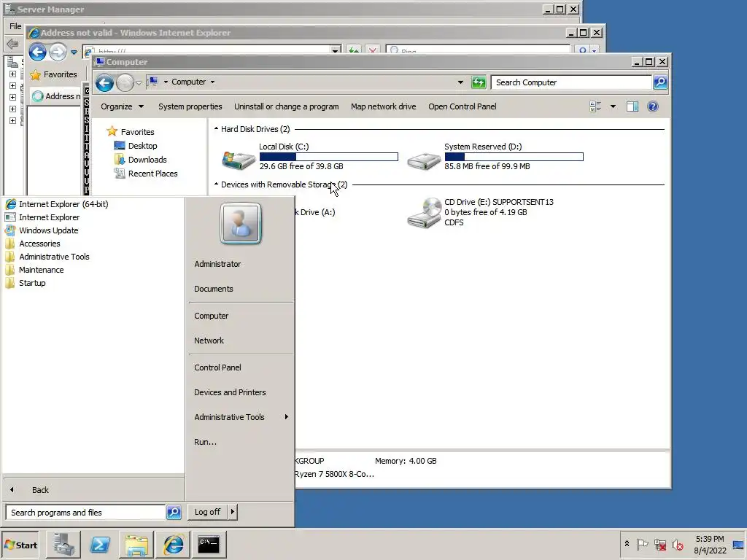Change your view using the view icon
747x560 pixels.
point(595,106)
